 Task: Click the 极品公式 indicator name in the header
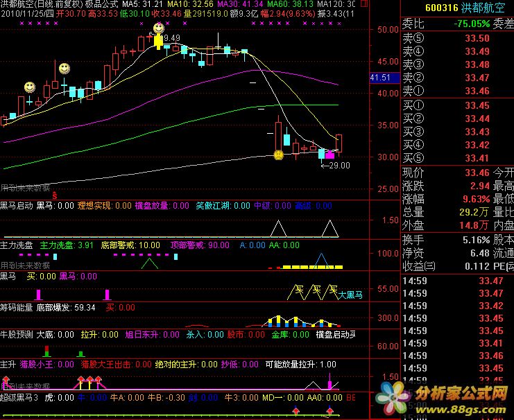[x=101, y=4]
